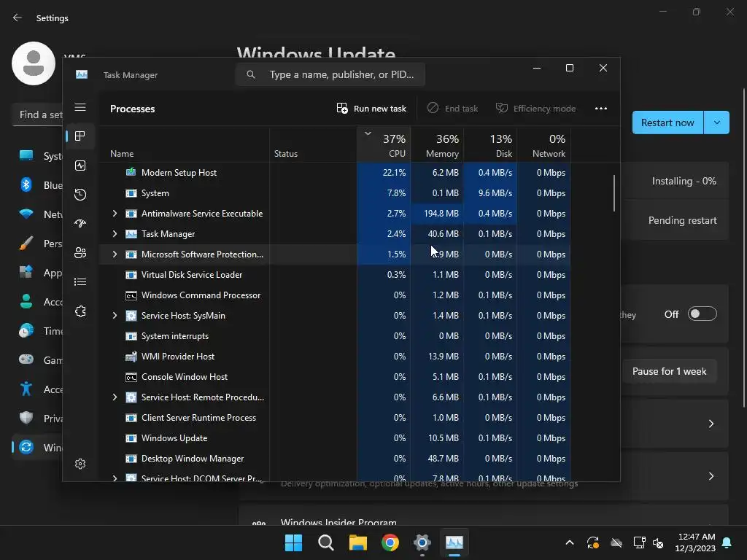Expand Service Host: SysMain

click(115, 315)
